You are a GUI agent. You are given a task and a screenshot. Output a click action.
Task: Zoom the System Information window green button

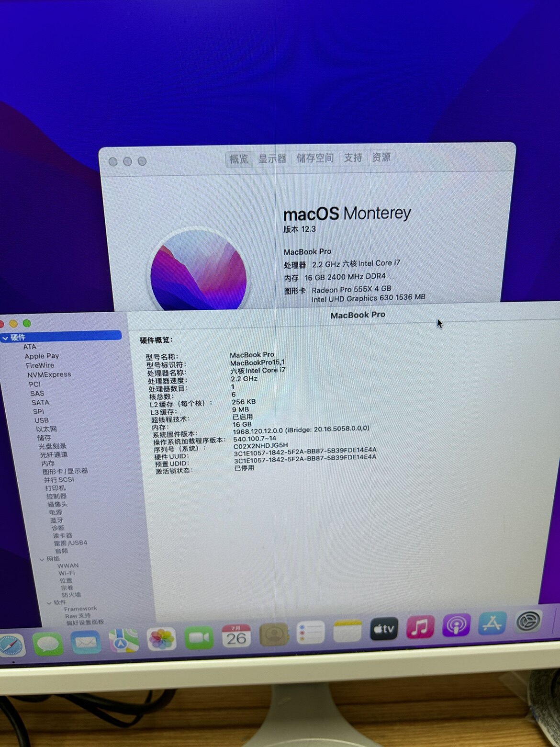[27, 324]
